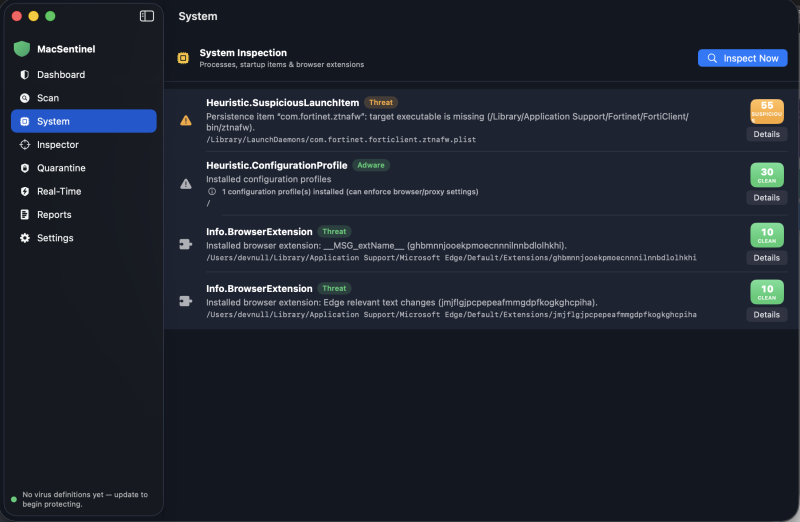
Task: Click 10 Clean badge for Edge relevant text changes
Action: (x=767, y=292)
